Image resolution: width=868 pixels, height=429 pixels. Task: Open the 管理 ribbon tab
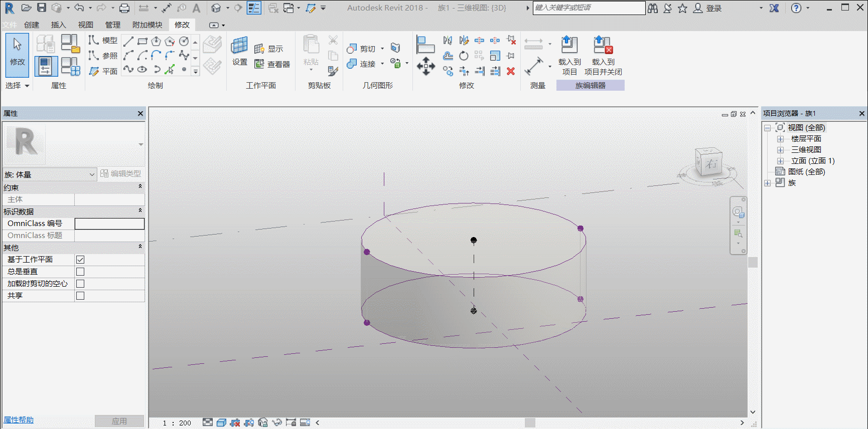(113, 25)
